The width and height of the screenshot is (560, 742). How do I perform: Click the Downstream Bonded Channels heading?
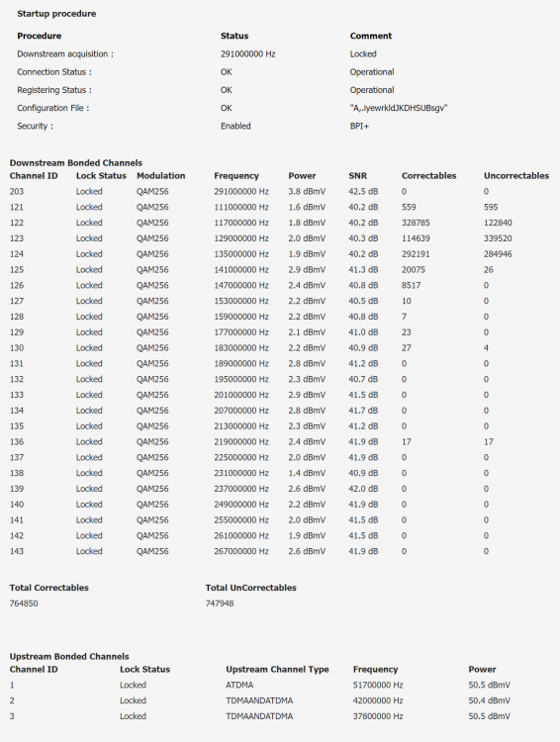coord(76,163)
